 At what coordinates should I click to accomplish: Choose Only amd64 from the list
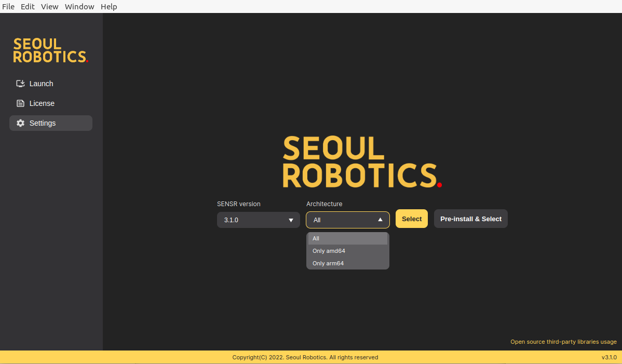click(347, 251)
